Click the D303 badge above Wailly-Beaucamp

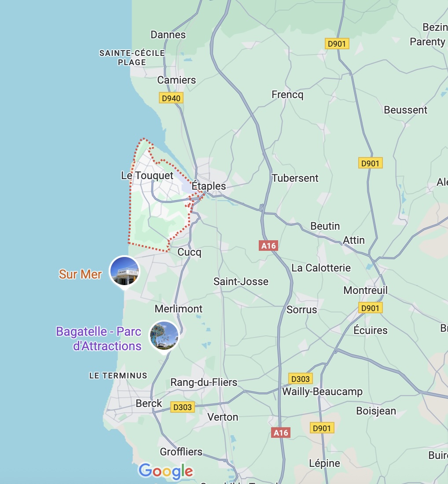[301, 379]
